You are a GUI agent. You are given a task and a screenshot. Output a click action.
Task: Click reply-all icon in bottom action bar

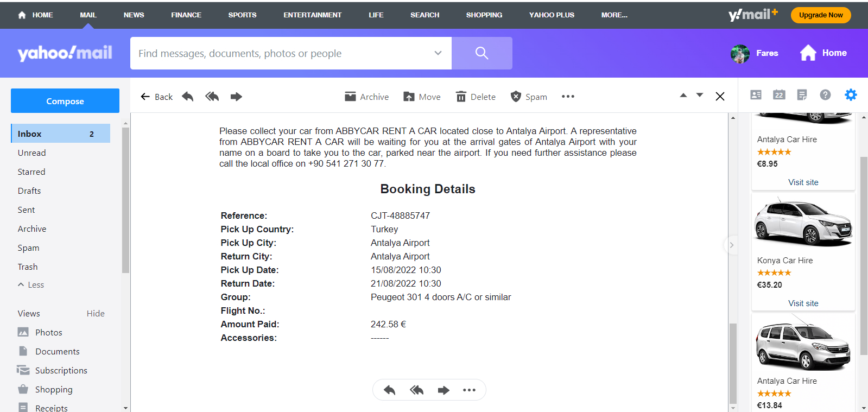click(x=416, y=390)
